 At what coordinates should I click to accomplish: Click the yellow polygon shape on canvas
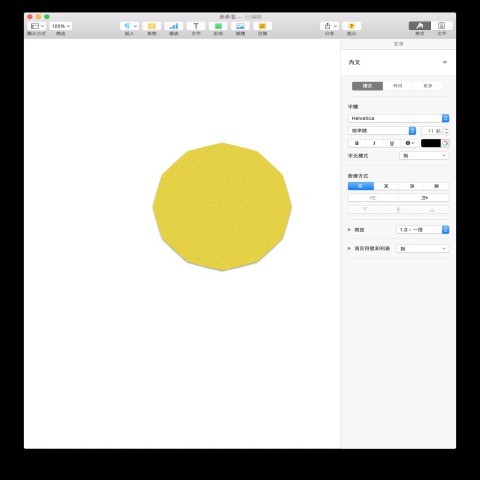(x=222, y=207)
